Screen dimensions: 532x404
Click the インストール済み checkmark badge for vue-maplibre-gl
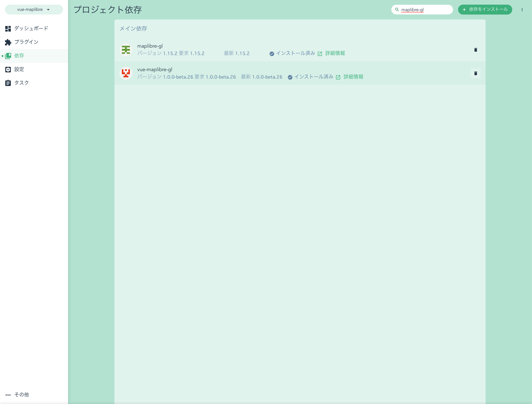290,77
